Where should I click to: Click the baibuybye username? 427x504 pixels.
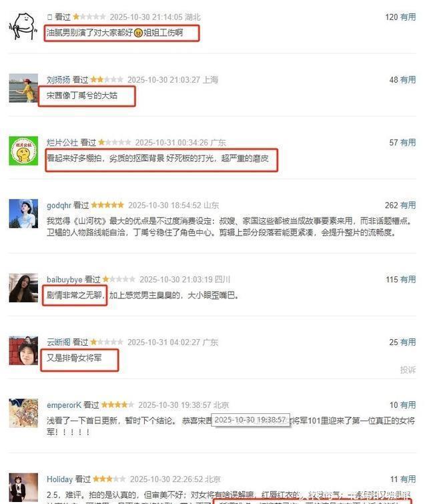pyautogui.click(x=65, y=279)
